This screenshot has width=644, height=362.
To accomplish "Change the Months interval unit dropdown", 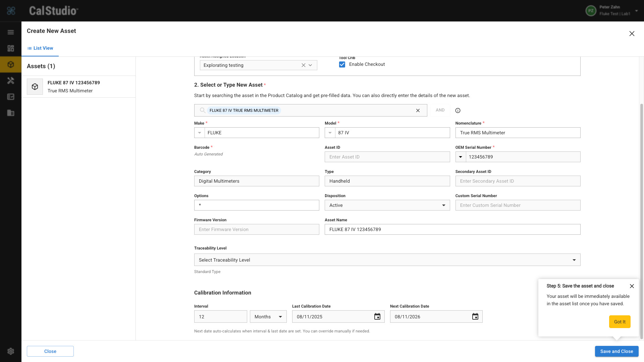I will (268, 317).
